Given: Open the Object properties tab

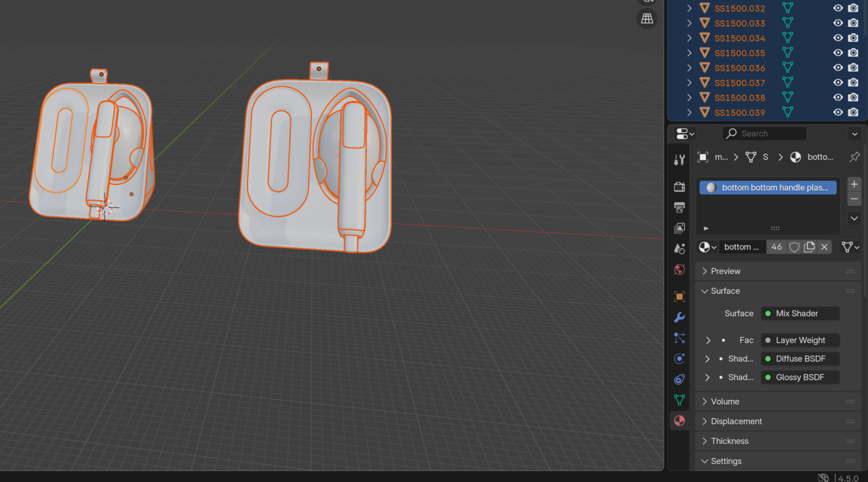Looking at the screenshot, I should pyautogui.click(x=679, y=296).
